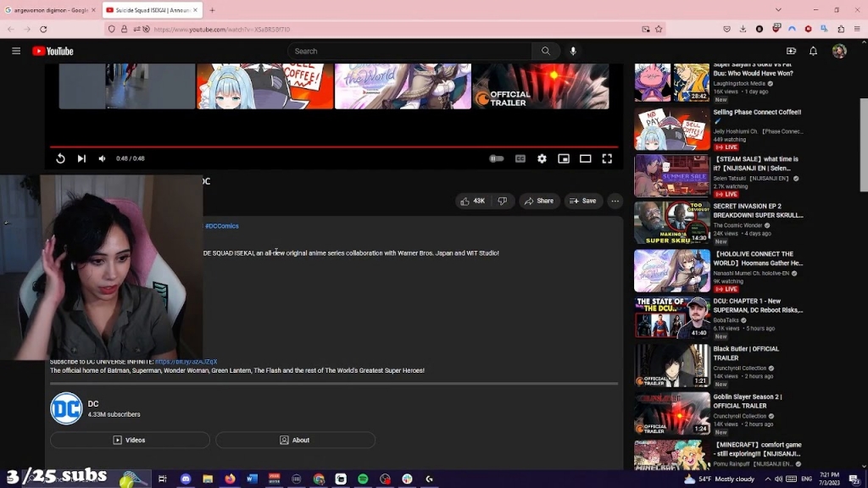Toggle the autoplay switch
This screenshot has height=488, width=868.
coord(497,158)
